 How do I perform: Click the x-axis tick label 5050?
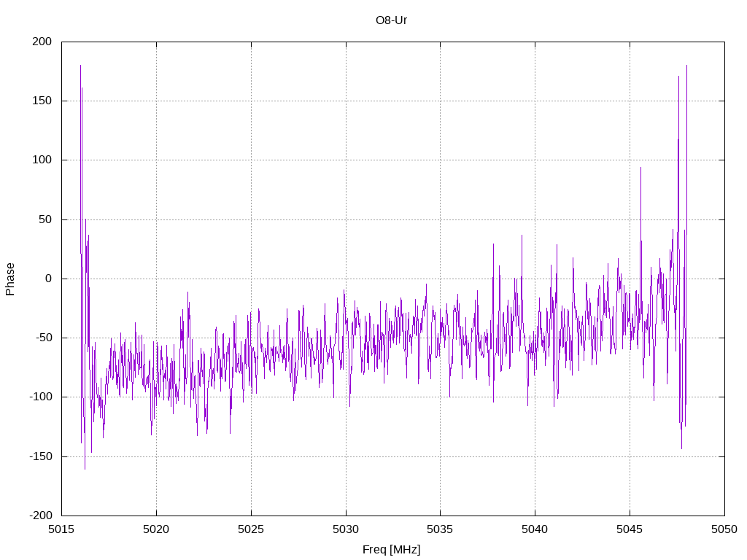point(724,529)
